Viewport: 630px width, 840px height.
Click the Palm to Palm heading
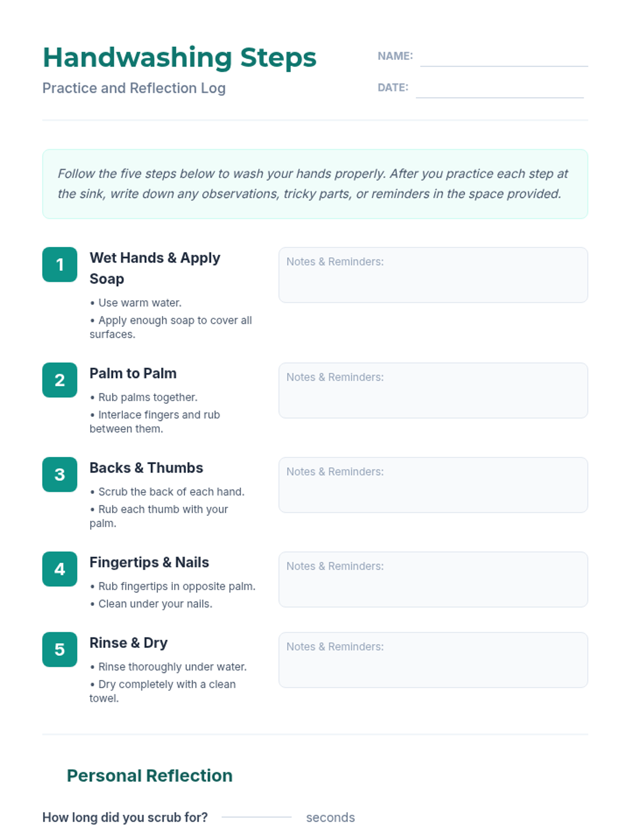click(133, 373)
